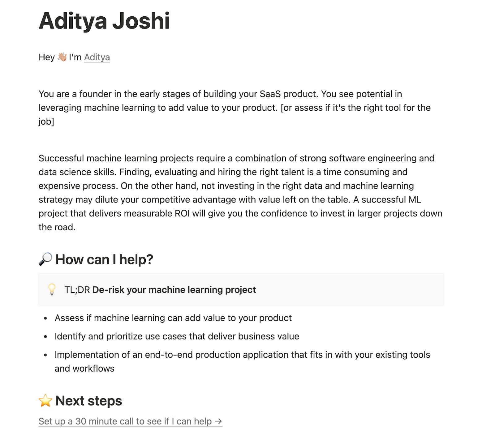This screenshot has width=495, height=448.
Task: Click bullet 'Identify and prioritize use cases'
Action: [x=177, y=336]
